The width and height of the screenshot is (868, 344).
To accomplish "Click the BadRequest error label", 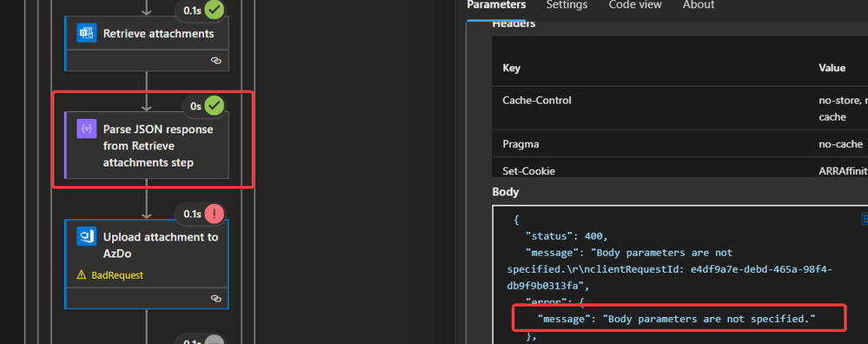I will tap(117, 275).
